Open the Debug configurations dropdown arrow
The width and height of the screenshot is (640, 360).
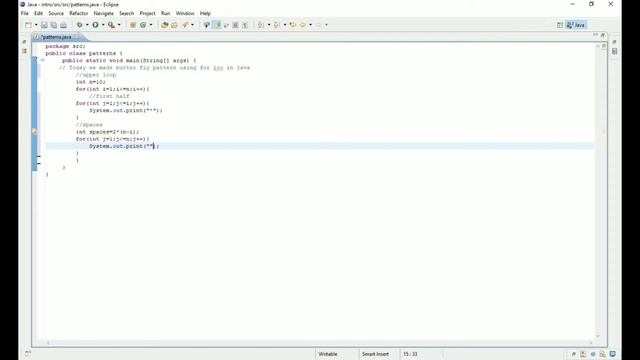(x=87, y=25)
